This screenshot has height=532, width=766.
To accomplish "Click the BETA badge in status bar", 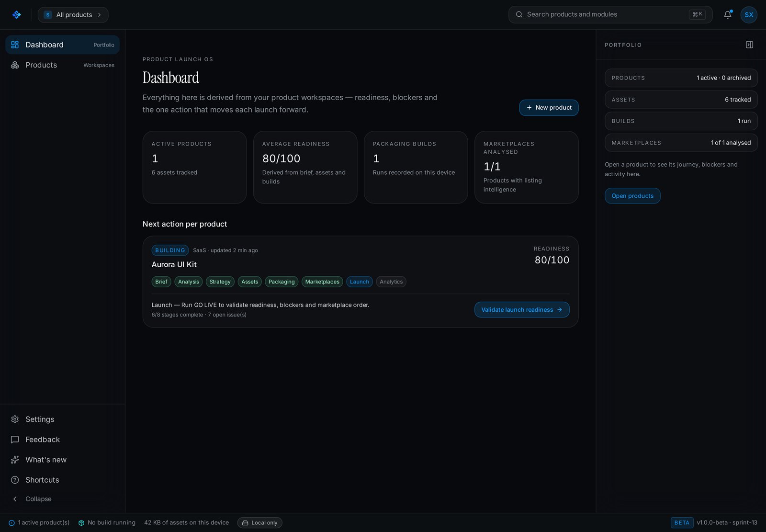I will (x=682, y=523).
